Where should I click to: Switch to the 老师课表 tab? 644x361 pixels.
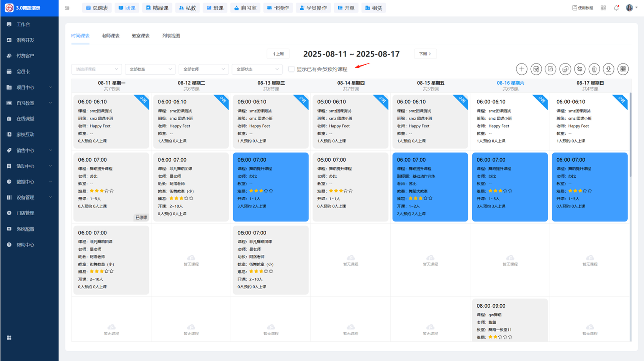[110, 36]
